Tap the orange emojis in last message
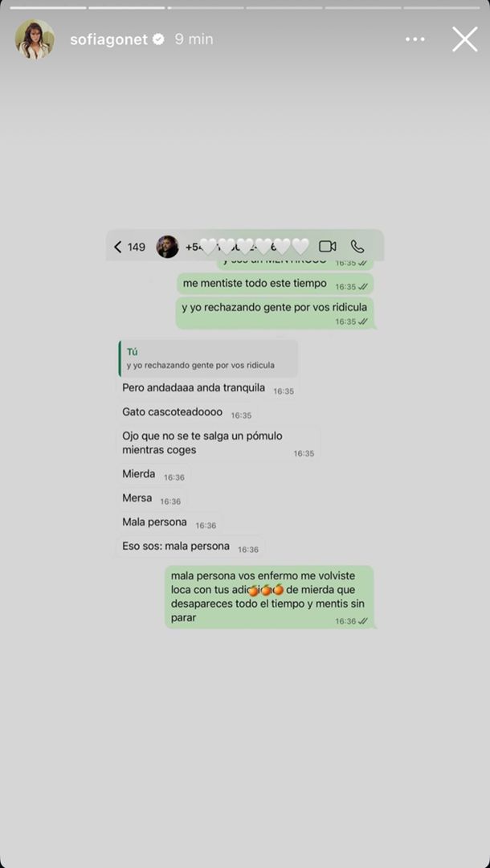 coord(265,590)
